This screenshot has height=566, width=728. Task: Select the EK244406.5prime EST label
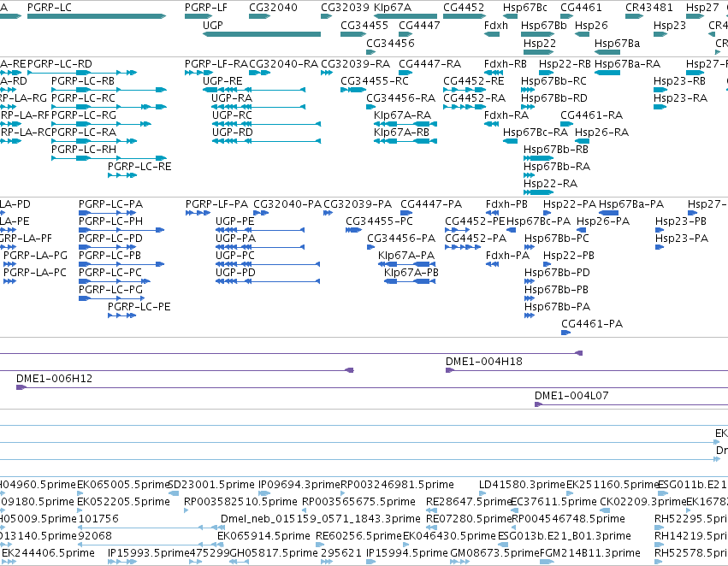point(48,553)
